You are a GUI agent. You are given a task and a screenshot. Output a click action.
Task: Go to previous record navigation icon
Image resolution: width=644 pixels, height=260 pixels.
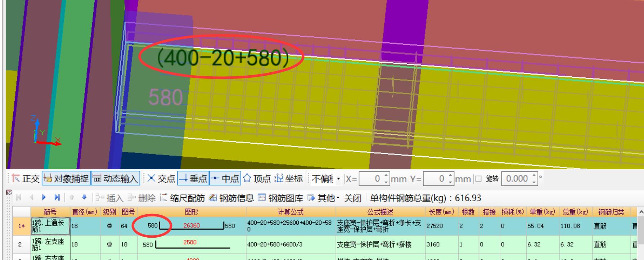(31, 197)
